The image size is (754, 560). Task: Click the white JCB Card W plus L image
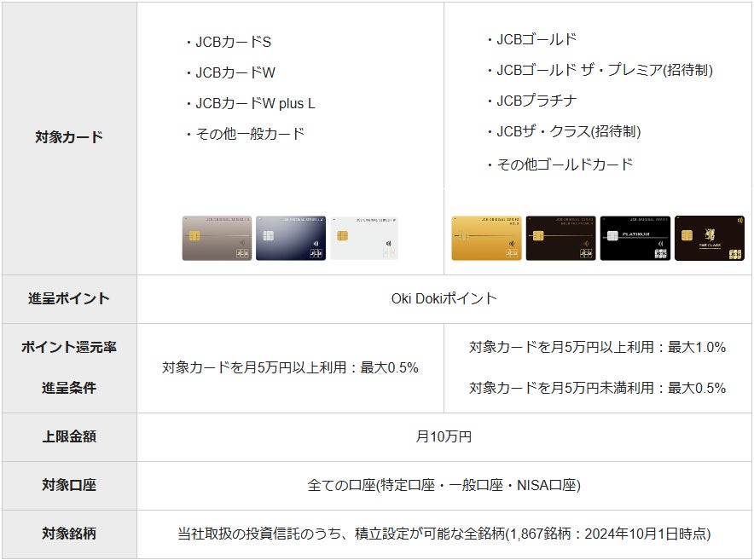click(364, 238)
